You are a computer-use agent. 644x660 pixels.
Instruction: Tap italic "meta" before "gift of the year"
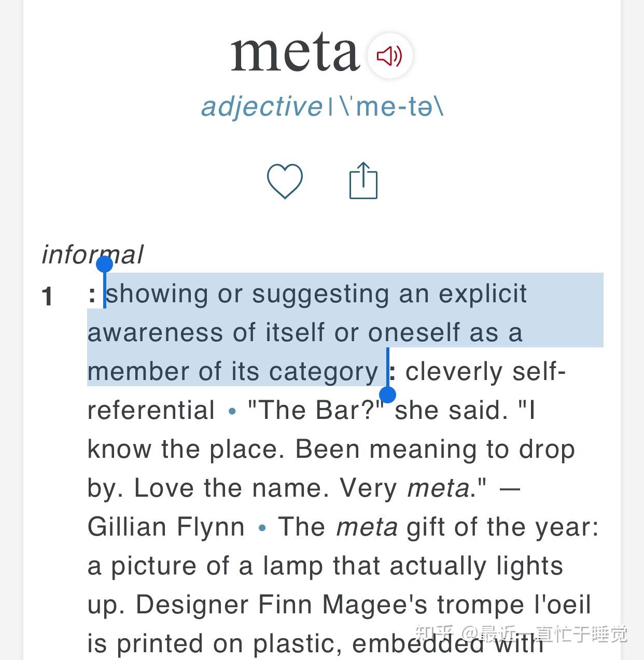pos(367,527)
